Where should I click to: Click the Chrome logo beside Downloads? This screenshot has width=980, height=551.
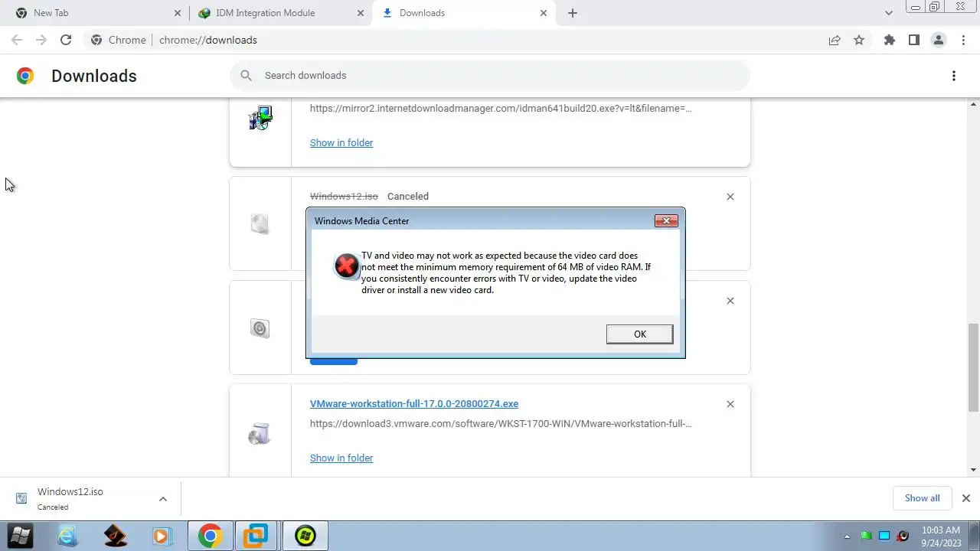[x=25, y=76]
